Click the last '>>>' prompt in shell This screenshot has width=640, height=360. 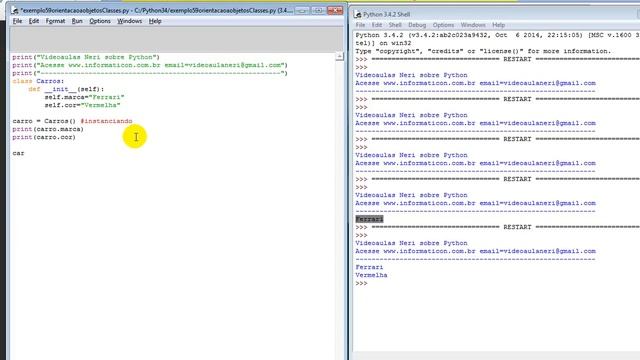[x=361, y=283]
